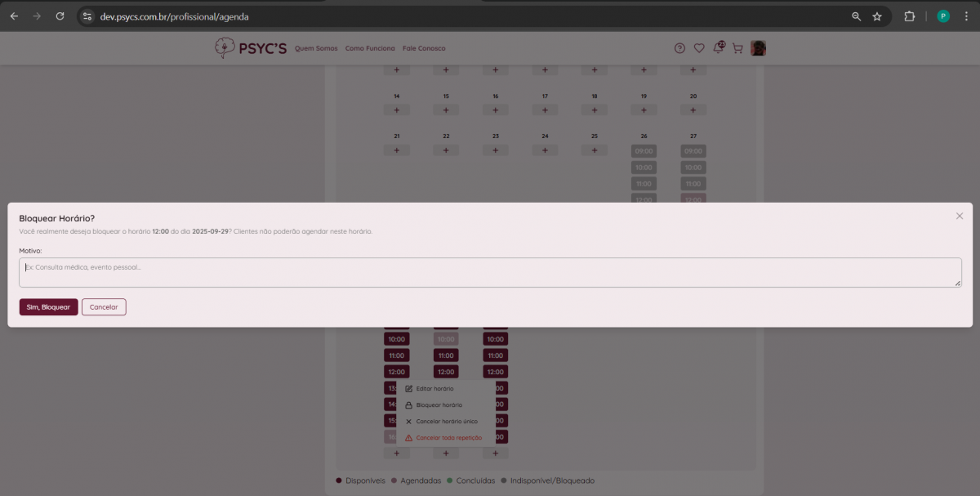Choose Cancelar horário único option
Image resolution: width=980 pixels, height=496 pixels.
pyautogui.click(x=446, y=422)
